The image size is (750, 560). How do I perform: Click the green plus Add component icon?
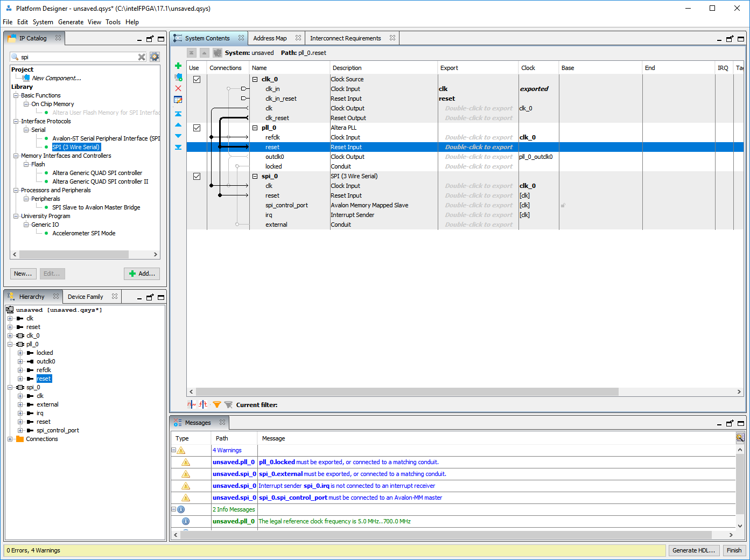178,66
